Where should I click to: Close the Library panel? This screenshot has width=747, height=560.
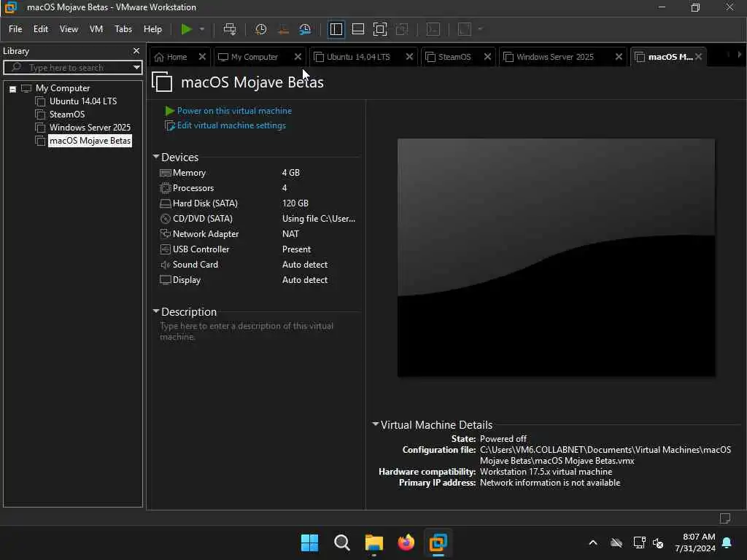click(136, 51)
